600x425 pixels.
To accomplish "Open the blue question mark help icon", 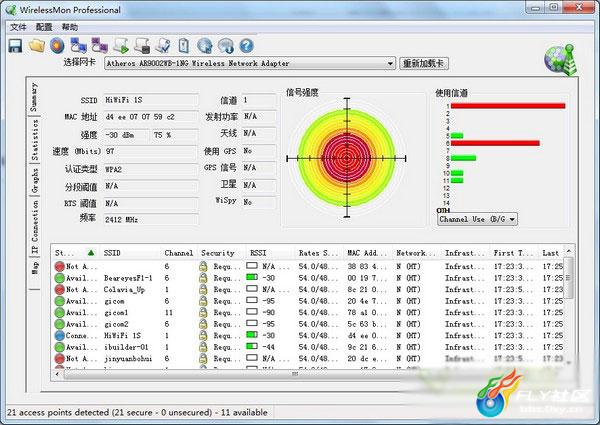I will point(246,46).
